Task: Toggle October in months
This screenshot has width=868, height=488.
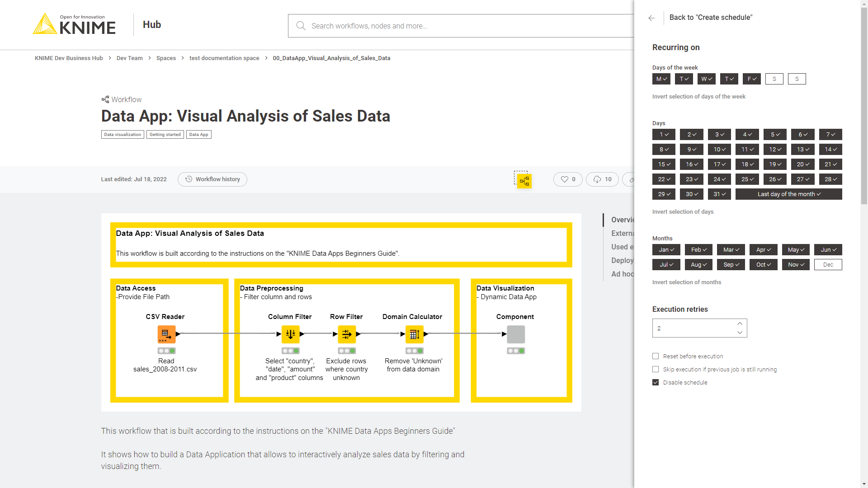Action: pyautogui.click(x=764, y=265)
